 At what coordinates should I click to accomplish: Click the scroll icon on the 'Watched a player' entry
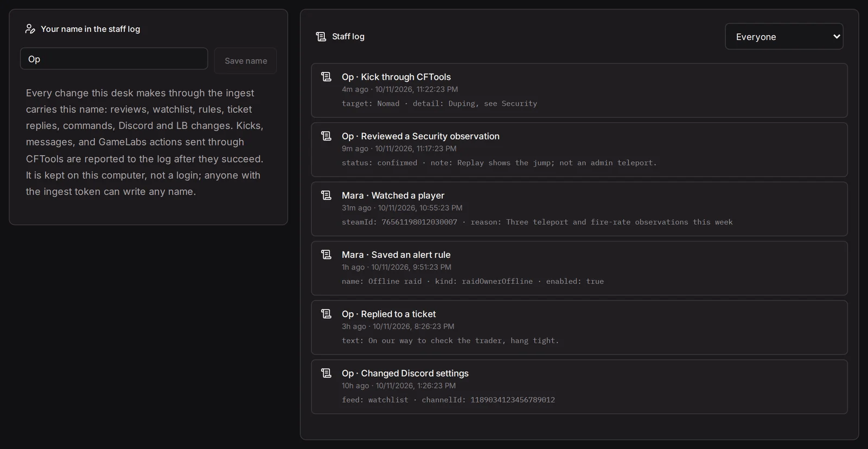[326, 195]
